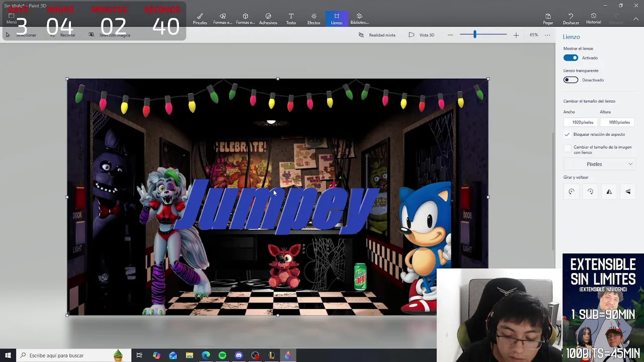Screen dimensions: 644x362
Task: Click 'Cambiar el tamaño del lienzo' label
Action: pos(589,101)
